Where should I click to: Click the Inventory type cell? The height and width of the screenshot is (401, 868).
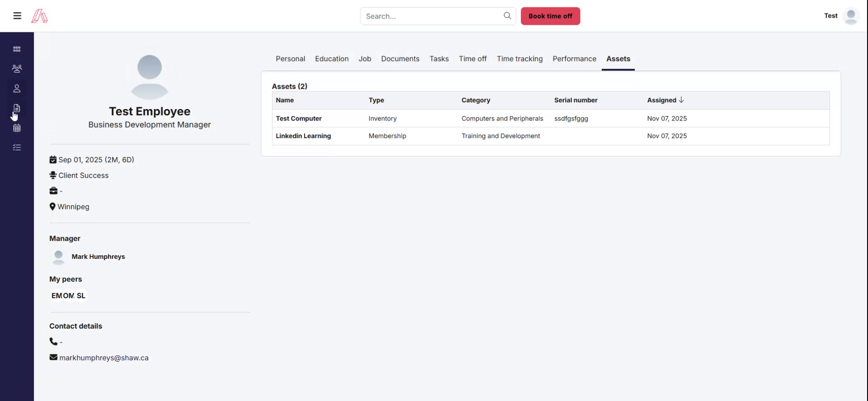pos(382,119)
